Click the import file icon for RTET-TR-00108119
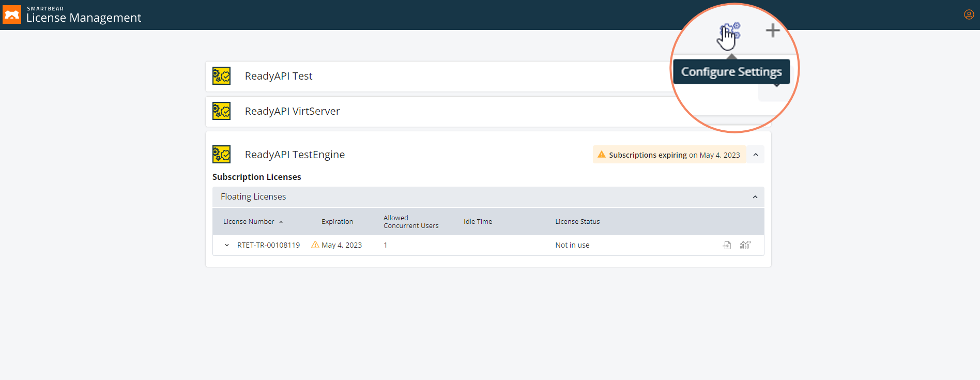 727,245
